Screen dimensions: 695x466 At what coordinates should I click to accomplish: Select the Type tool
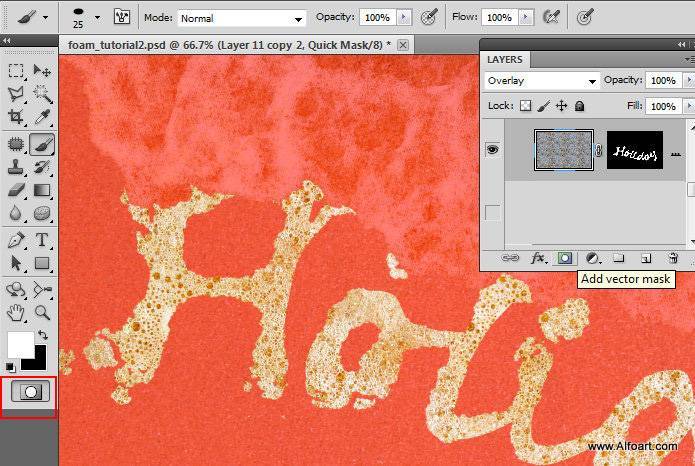(43, 240)
